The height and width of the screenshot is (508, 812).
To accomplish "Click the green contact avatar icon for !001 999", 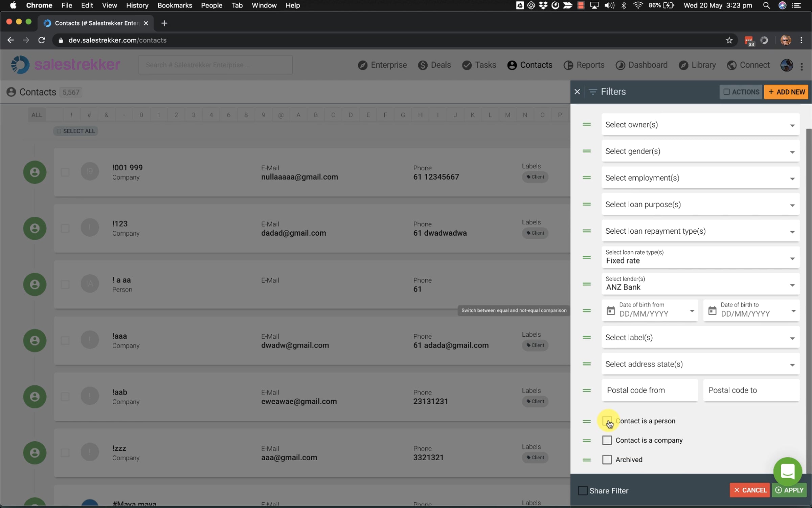I will point(35,172).
